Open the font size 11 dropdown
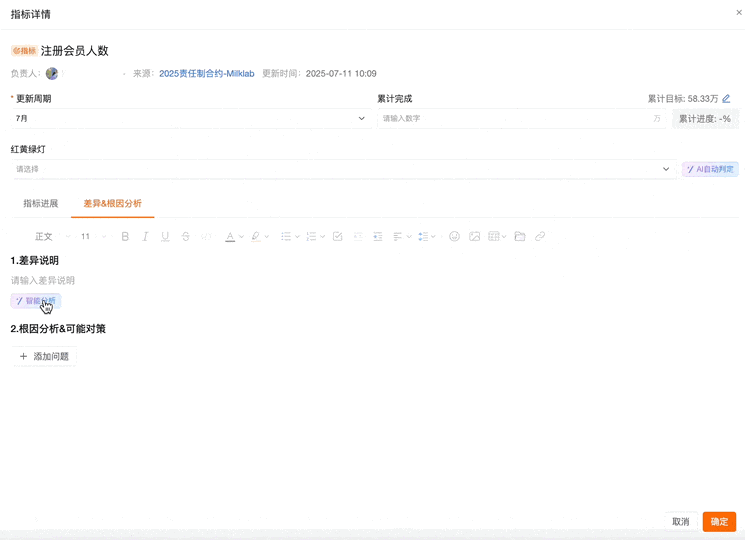745x540 pixels. (93, 237)
